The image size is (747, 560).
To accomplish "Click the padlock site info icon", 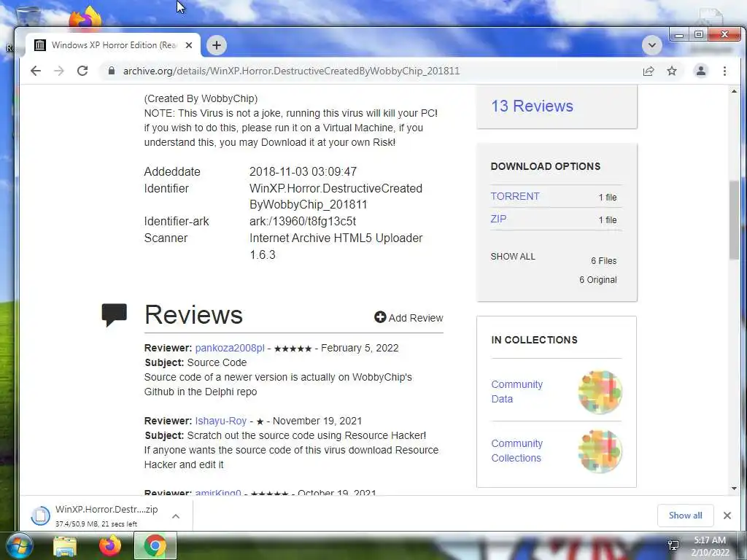I will coord(112,71).
